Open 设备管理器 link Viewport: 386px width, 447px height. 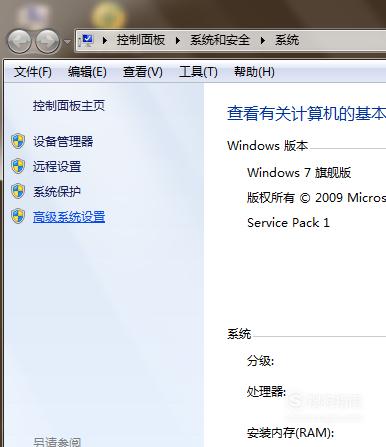click(63, 141)
